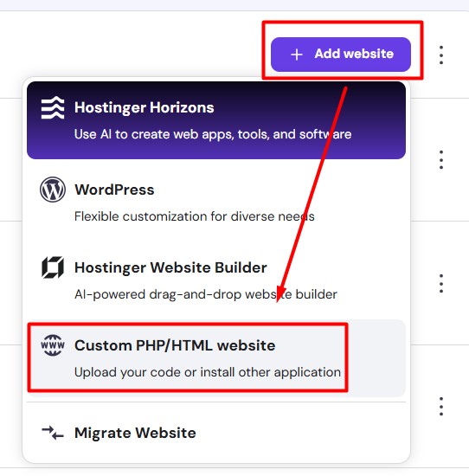Click the migrate arrows icon
The width and height of the screenshot is (469, 476).
(x=53, y=433)
